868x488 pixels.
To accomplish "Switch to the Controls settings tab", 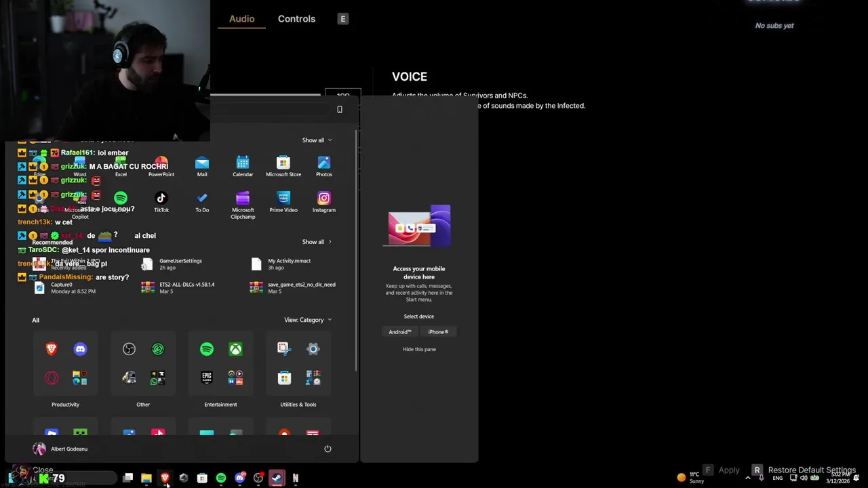I will (296, 19).
